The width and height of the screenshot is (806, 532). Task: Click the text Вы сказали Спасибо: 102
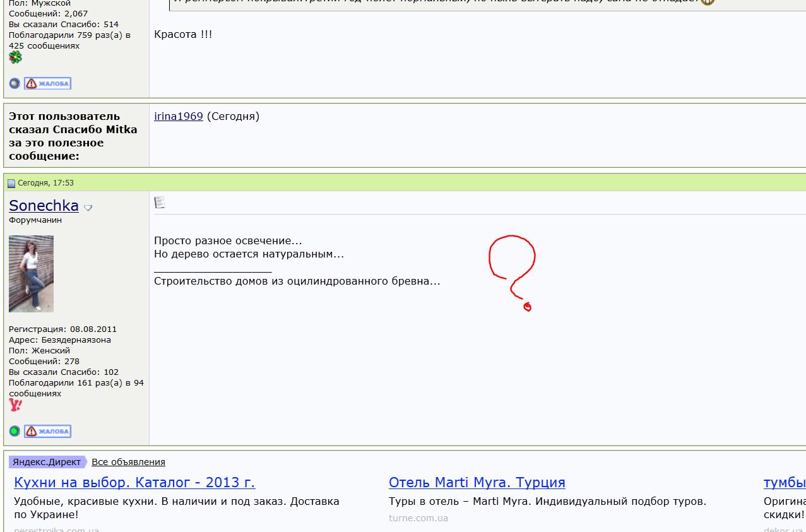(64, 372)
